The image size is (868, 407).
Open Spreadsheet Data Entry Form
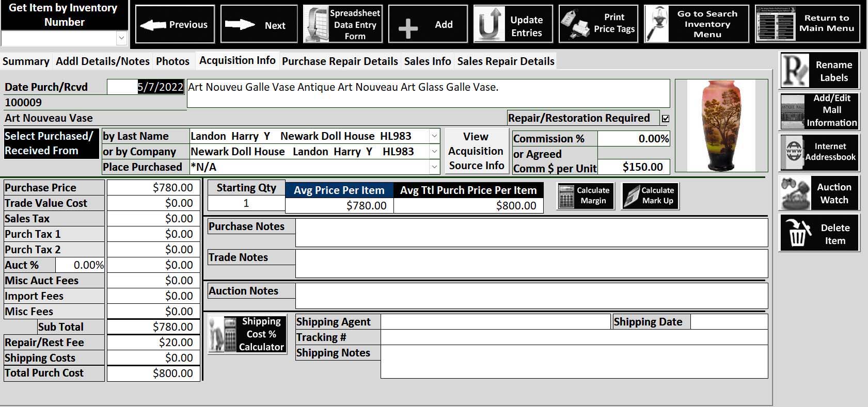[342, 24]
